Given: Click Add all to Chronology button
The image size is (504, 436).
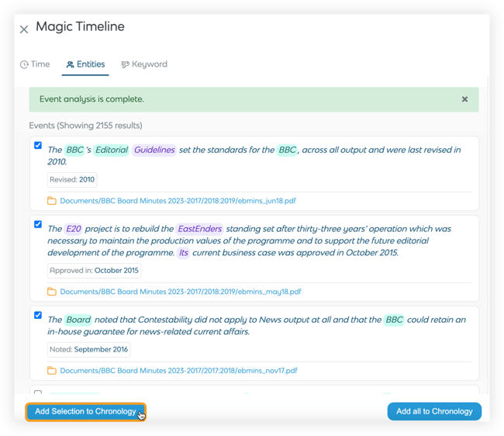Looking at the screenshot, I should pos(434,412).
